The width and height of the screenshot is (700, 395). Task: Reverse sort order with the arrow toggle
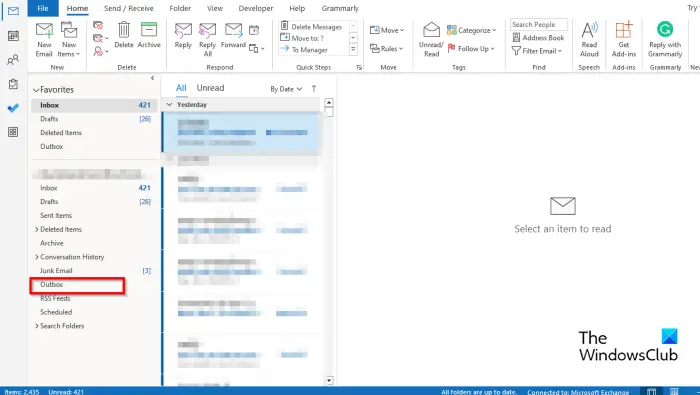(314, 88)
